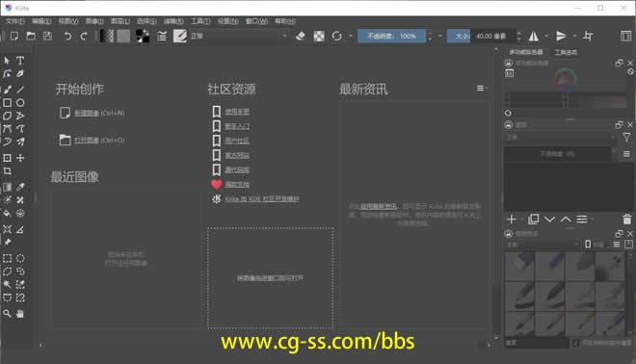Image resolution: width=636 pixels, height=364 pixels.
Task: Open the 图层(L) menu
Action: point(120,21)
